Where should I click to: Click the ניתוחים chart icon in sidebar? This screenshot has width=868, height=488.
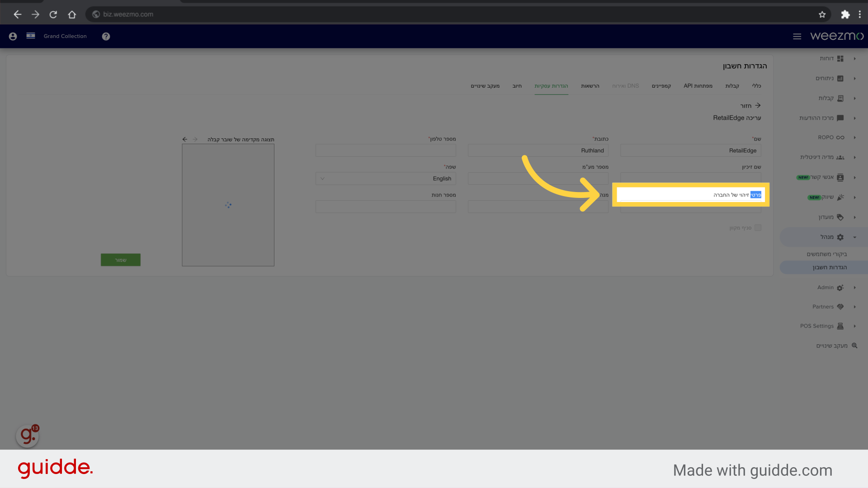click(x=840, y=79)
